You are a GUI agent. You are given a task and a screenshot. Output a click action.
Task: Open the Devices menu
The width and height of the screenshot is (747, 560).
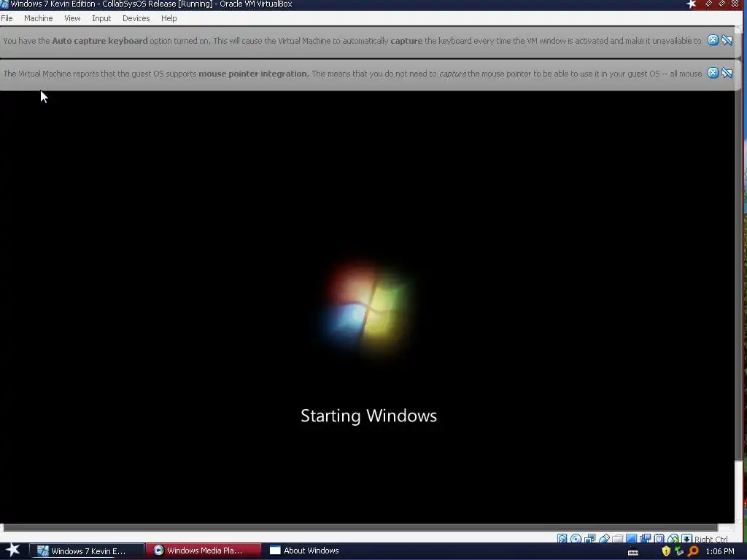pyautogui.click(x=136, y=18)
